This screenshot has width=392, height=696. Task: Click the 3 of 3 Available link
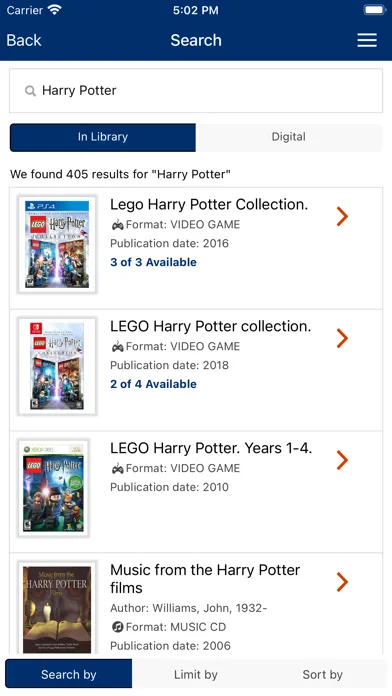pyautogui.click(x=153, y=262)
